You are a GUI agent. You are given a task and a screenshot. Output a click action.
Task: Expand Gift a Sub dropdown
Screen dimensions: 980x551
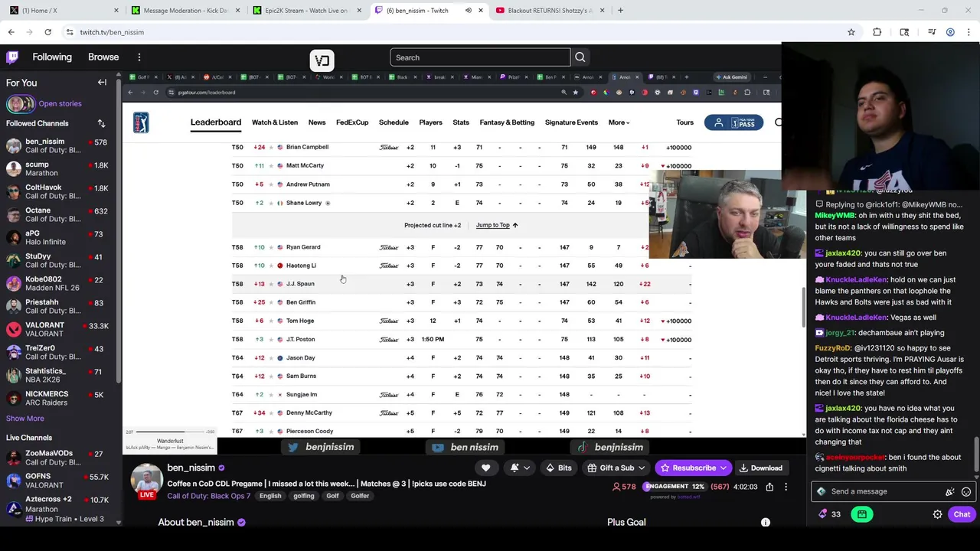642,468
